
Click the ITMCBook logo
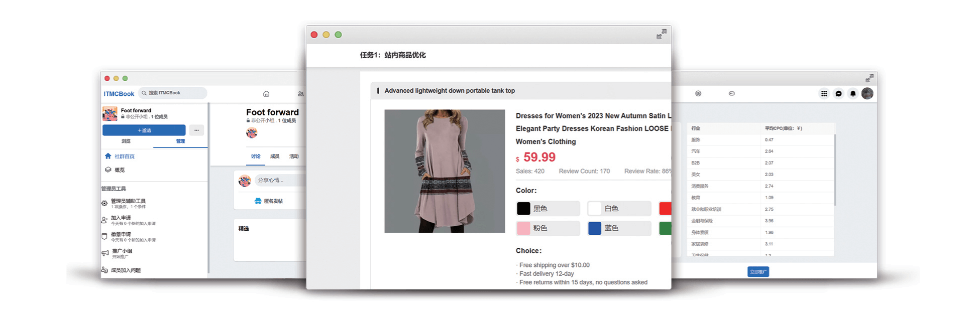pyautogui.click(x=119, y=94)
